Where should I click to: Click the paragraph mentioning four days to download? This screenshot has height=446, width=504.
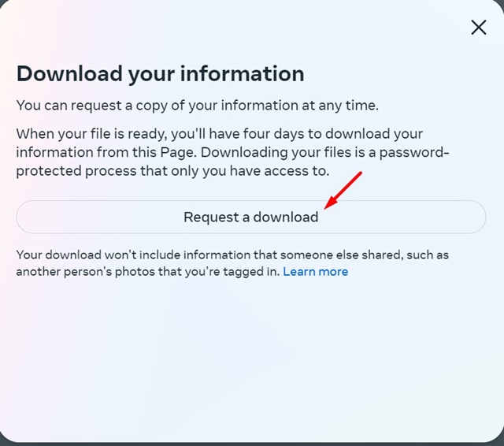[232, 152]
